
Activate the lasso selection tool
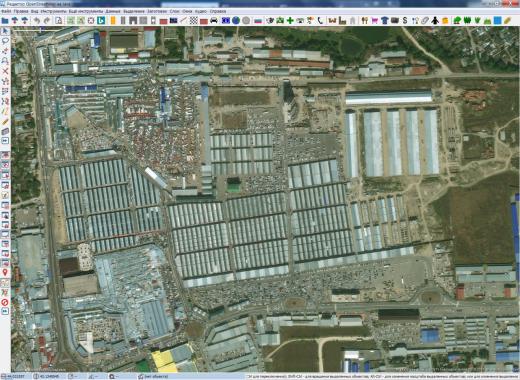pos(5,41)
